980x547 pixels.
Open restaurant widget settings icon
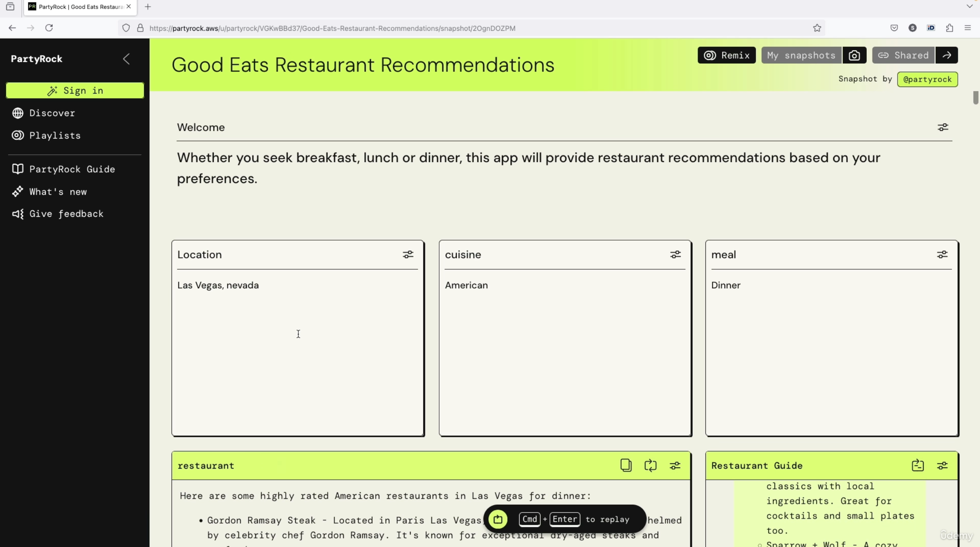(x=675, y=465)
